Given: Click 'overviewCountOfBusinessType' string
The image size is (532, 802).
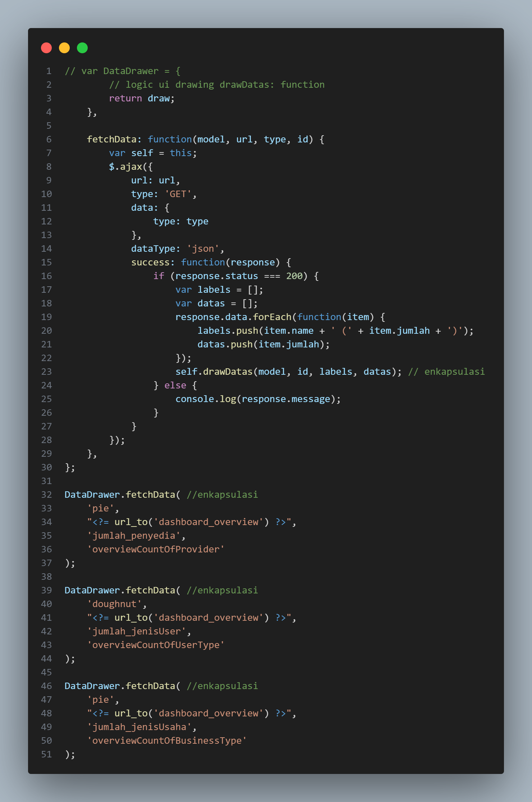Looking at the screenshot, I should 167,741.
